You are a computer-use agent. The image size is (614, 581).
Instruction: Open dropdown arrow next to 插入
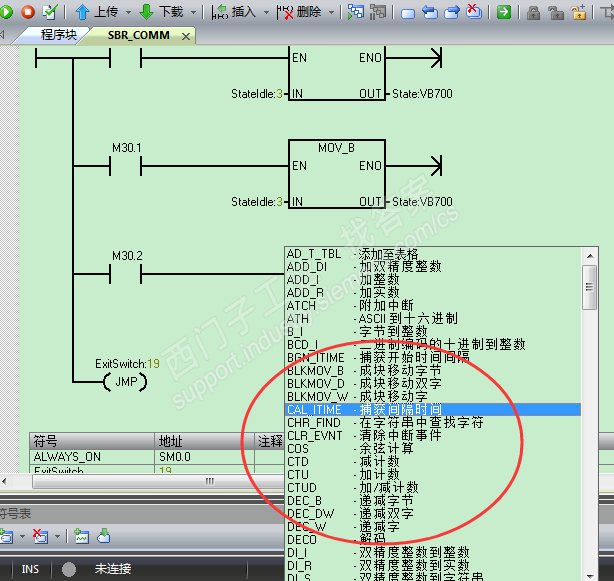pos(267,13)
